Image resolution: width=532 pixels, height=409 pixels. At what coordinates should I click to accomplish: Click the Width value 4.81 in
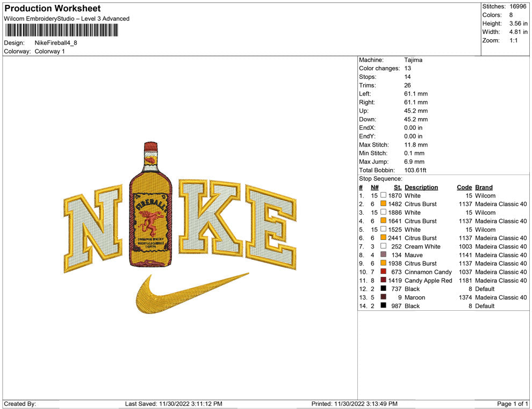click(518, 32)
